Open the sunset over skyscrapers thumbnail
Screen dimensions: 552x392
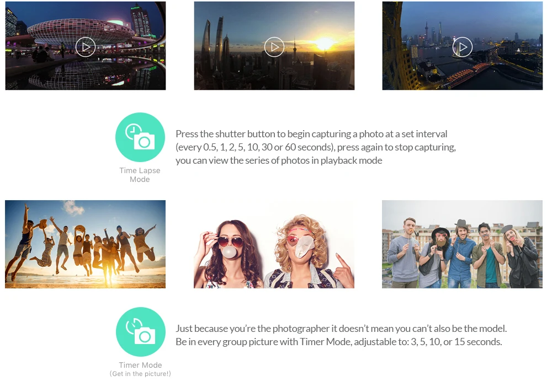(274, 46)
